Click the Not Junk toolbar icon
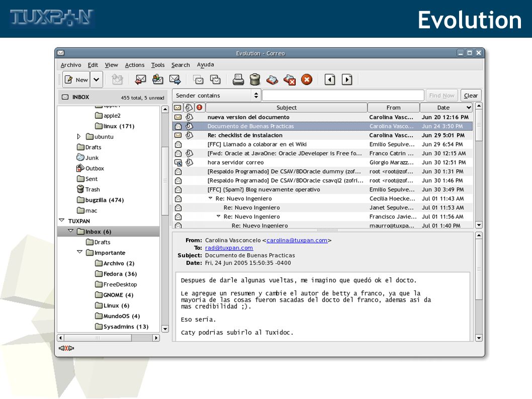The height and width of the screenshot is (399, 532). pos(290,80)
